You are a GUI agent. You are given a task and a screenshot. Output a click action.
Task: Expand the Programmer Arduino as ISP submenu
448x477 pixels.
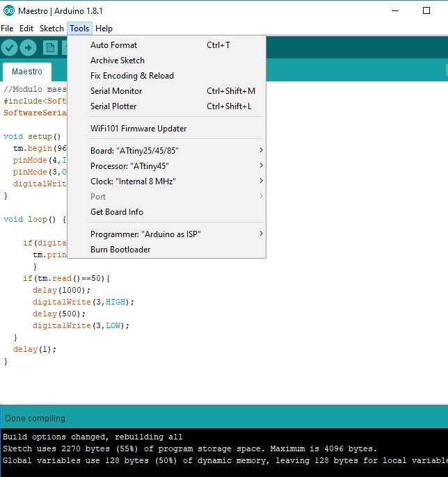(166, 234)
